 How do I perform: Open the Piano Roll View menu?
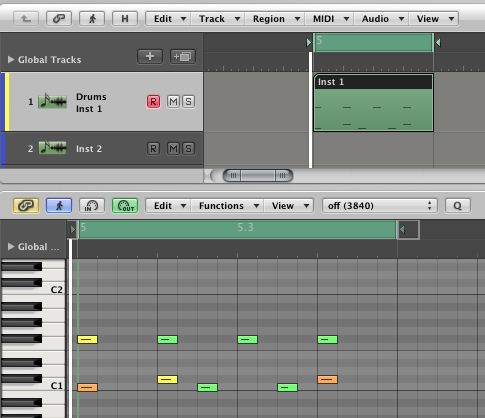point(289,206)
